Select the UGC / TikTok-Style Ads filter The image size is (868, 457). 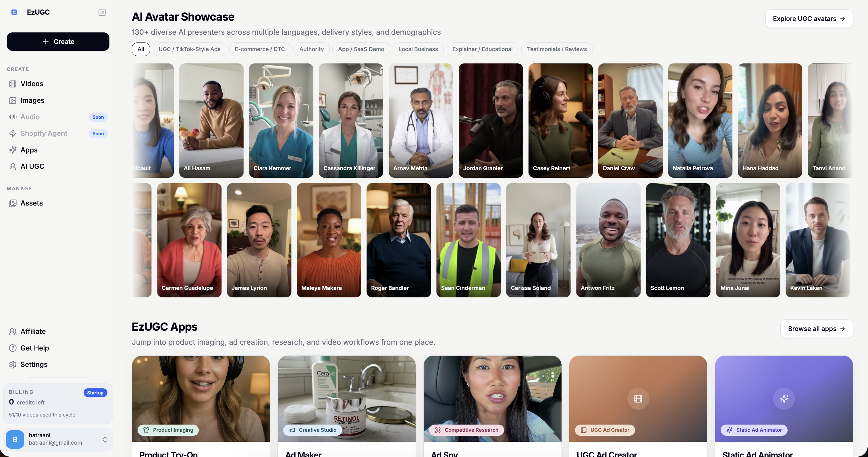[x=189, y=49]
